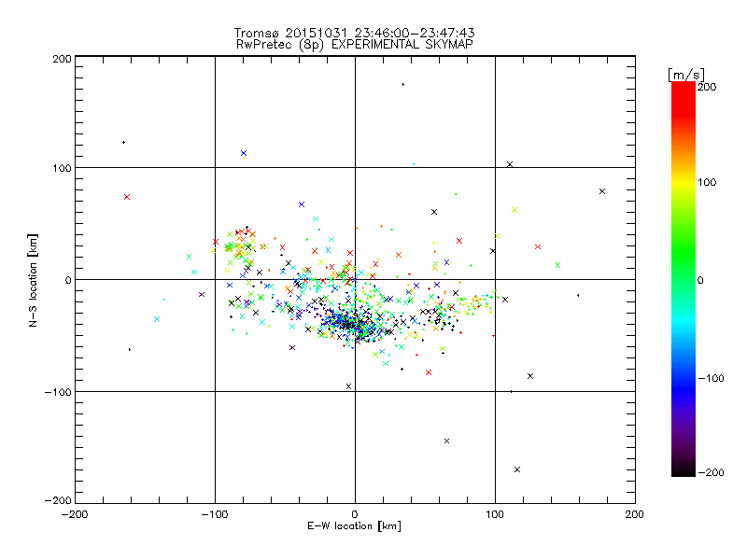Select the small cyan dot on the 100 km north line
Viewport: 747px width, 560px height.
point(414,164)
